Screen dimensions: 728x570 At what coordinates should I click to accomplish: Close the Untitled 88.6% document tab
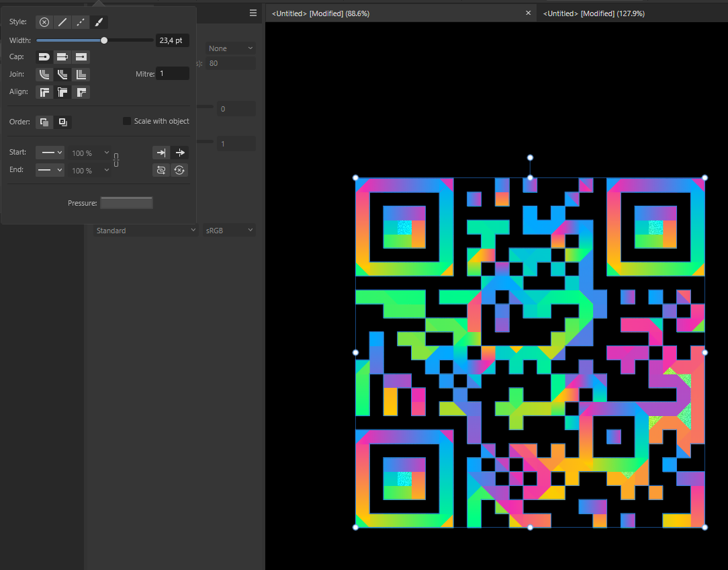pyautogui.click(x=528, y=13)
